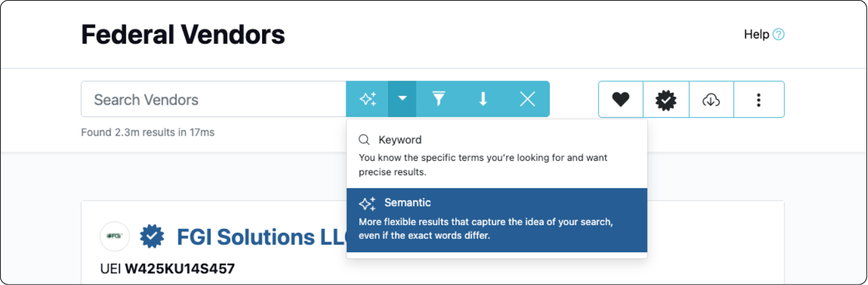This screenshot has width=868, height=285.
Task: Click the semantic search sparkle button
Action: 368,99
